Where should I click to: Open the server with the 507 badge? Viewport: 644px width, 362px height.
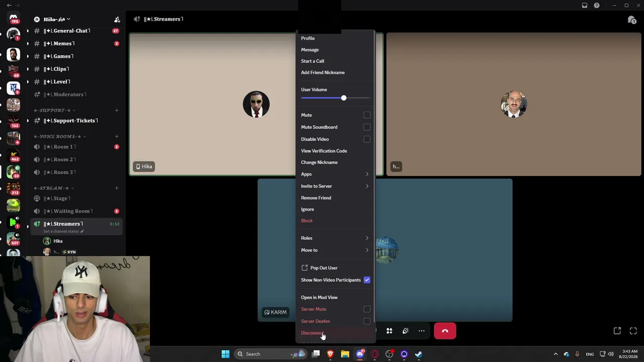tap(14, 239)
